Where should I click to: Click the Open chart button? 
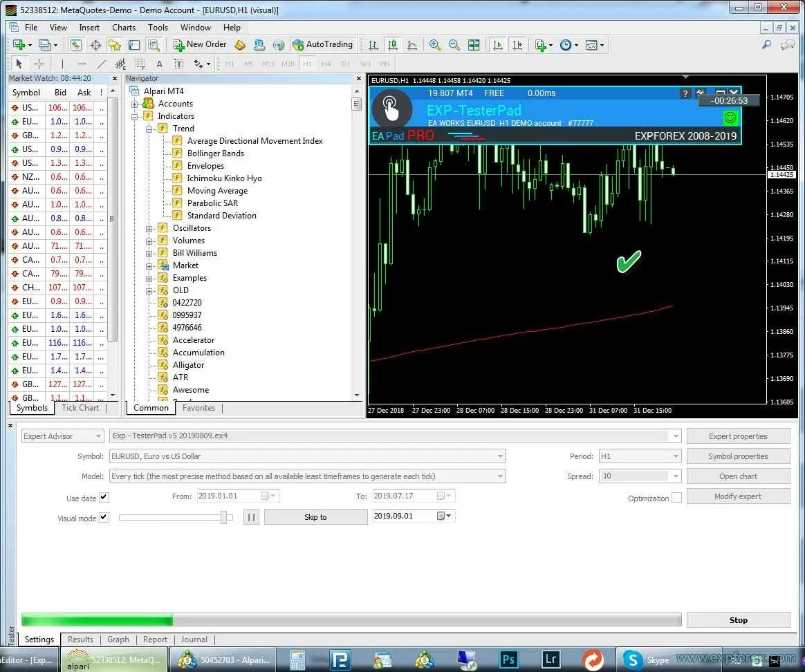coord(738,476)
